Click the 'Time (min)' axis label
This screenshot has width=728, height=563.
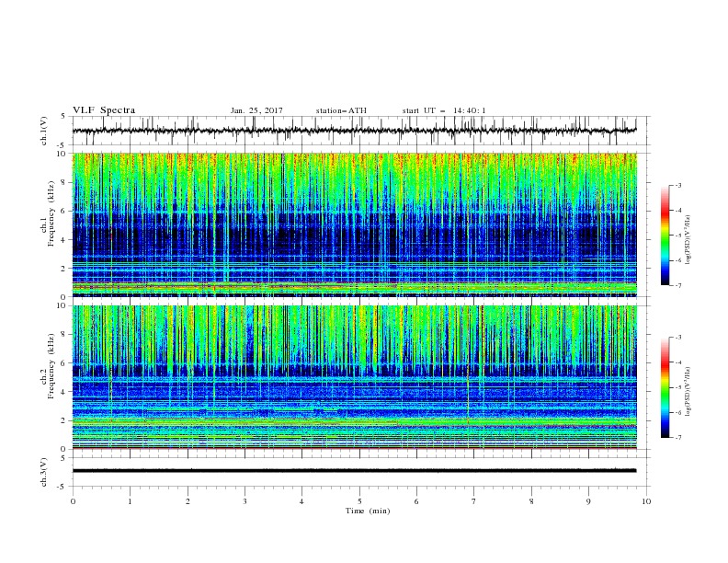click(368, 511)
